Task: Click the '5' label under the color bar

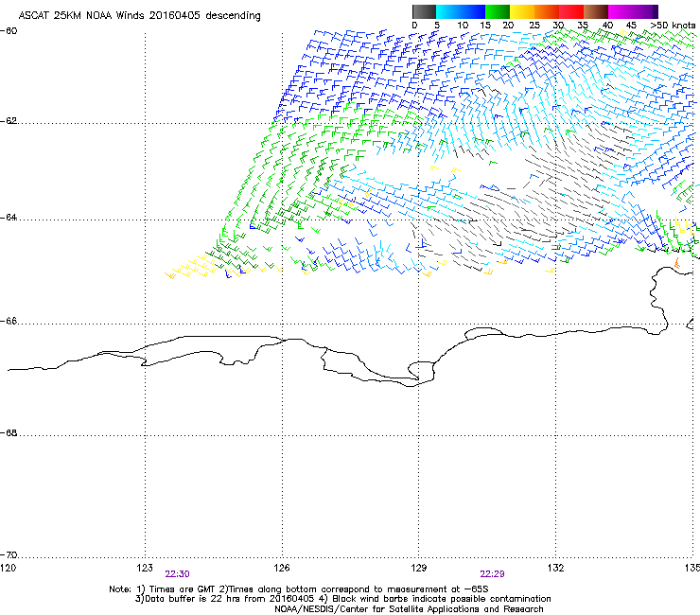Action: (437, 26)
